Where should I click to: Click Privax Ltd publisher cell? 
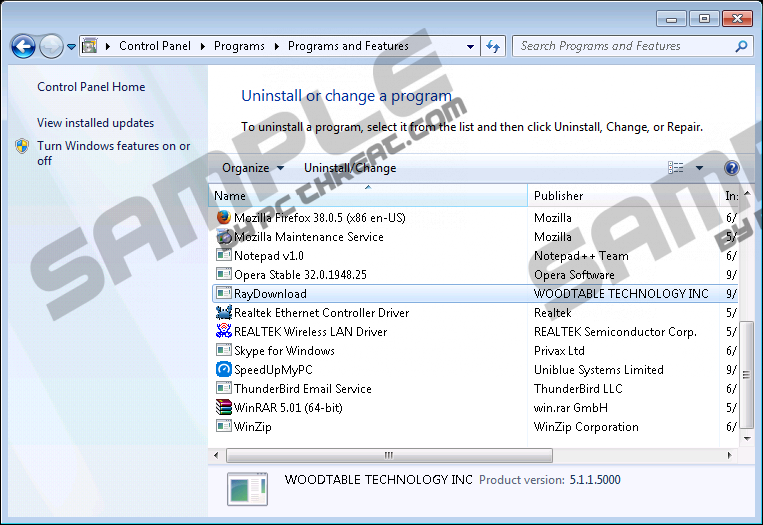(x=559, y=351)
